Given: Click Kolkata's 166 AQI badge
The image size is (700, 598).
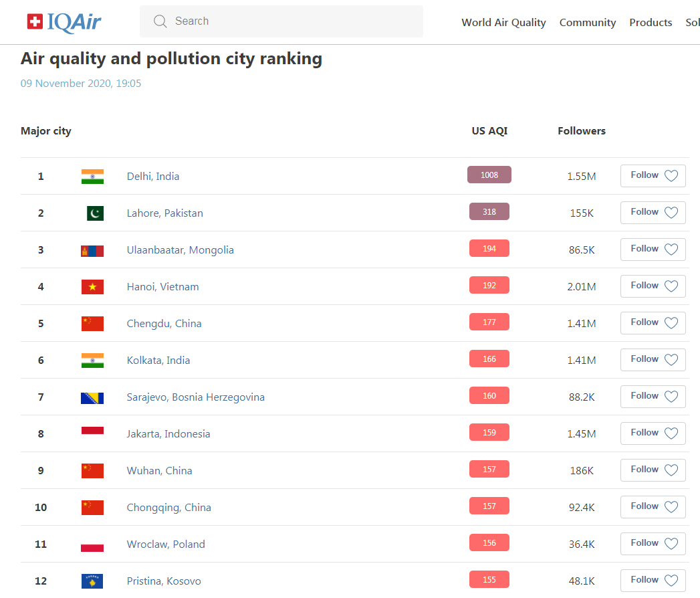Looking at the screenshot, I should [489, 359].
